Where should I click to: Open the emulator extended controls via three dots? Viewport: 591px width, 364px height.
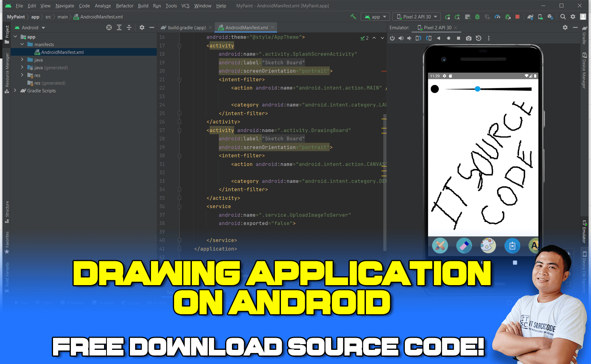489,38
